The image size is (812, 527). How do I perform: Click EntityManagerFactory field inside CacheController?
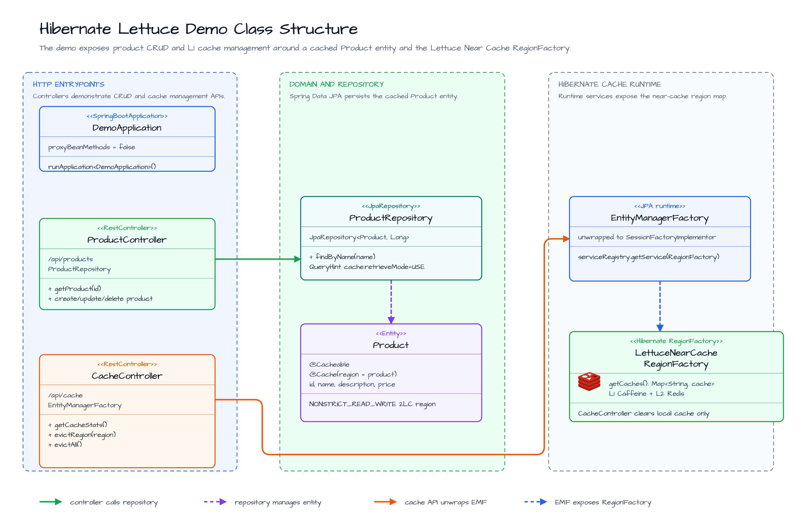(84, 405)
